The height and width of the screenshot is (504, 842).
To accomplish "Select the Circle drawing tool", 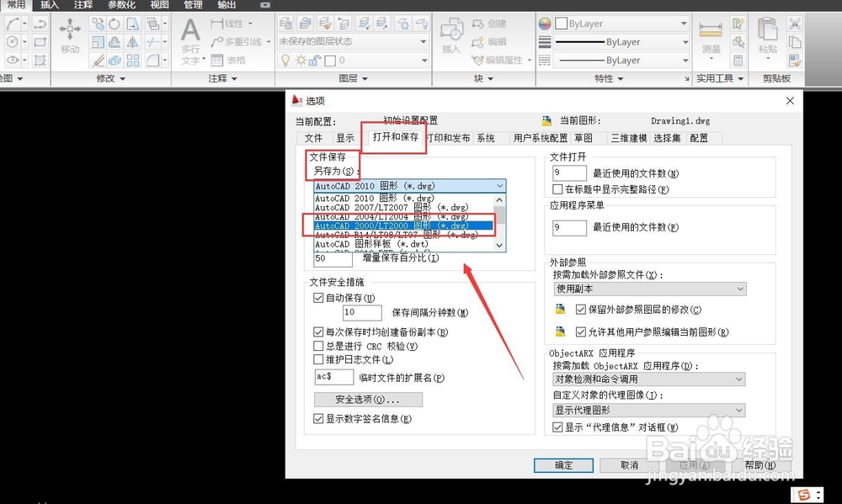I will (x=12, y=42).
